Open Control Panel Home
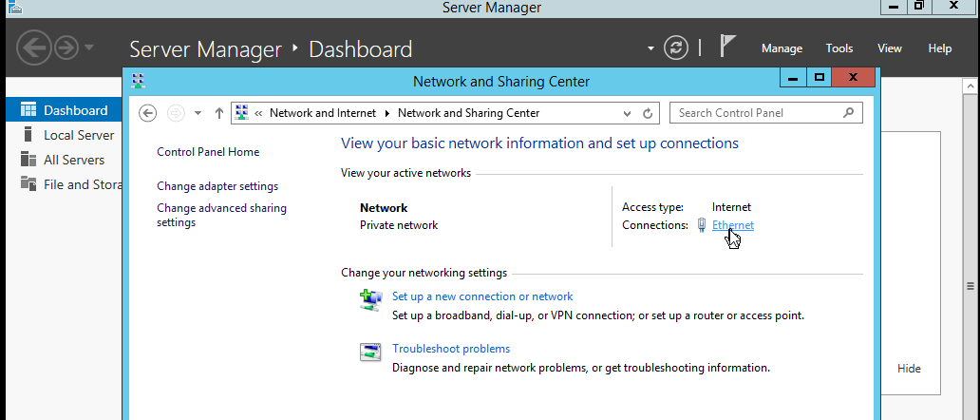Screen dimensions: 980x420 (x=208, y=152)
